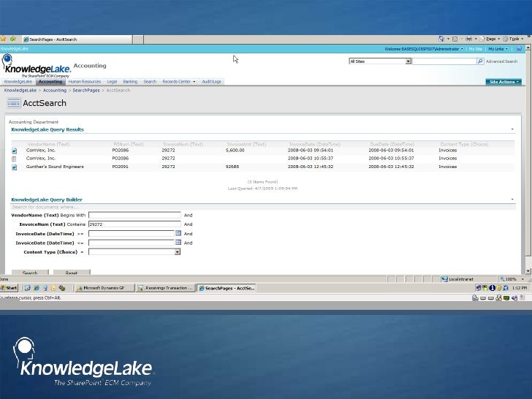The image size is (532, 399).
Task: Click the page vertical scrollbar
Action: coord(528,159)
